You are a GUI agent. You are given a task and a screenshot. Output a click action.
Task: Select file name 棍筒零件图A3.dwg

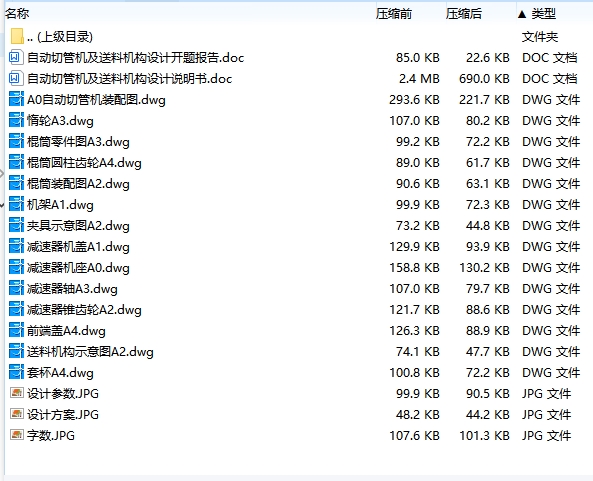point(78,142)
